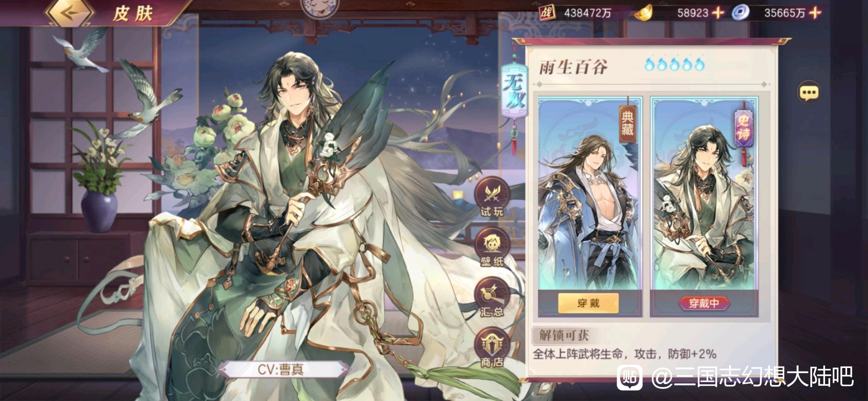Image resolution: width=868 pixels, height=401 pixels.
Task: Add gold ingots with the plus icon
Action: coord(718,13)
